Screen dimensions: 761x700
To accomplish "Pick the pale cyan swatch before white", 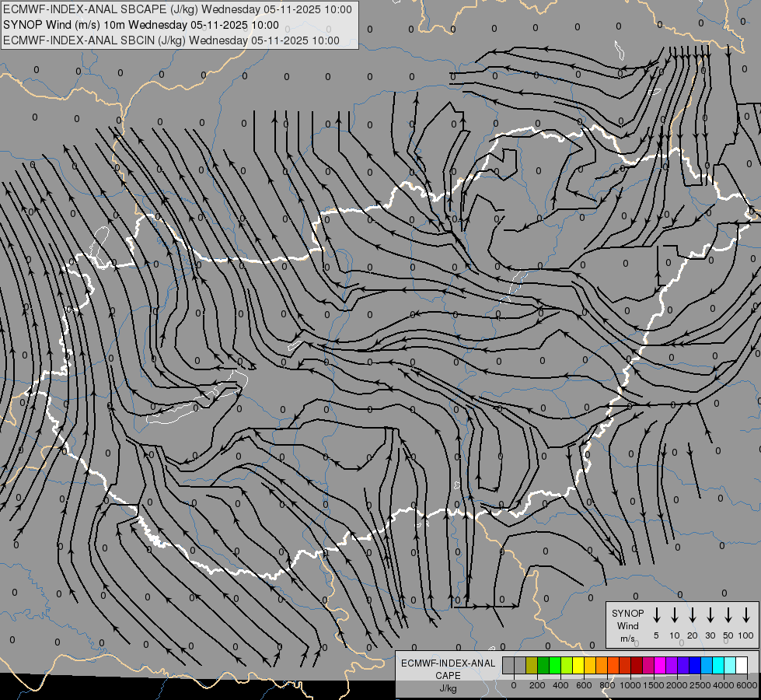I will 731,665.
